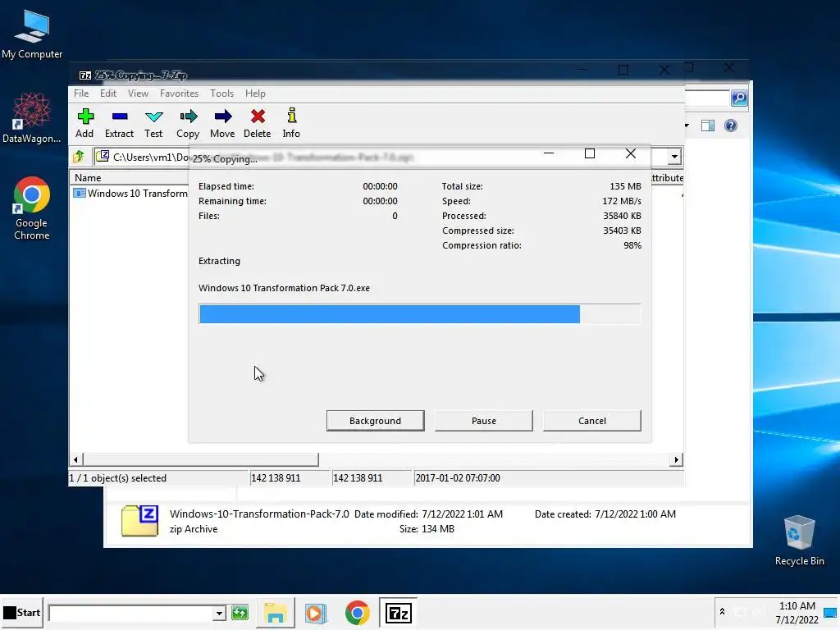This screenshot has width=840, height=630.
Task: Click the Add toolbar icon in 7-Zip
Action: 84,123
